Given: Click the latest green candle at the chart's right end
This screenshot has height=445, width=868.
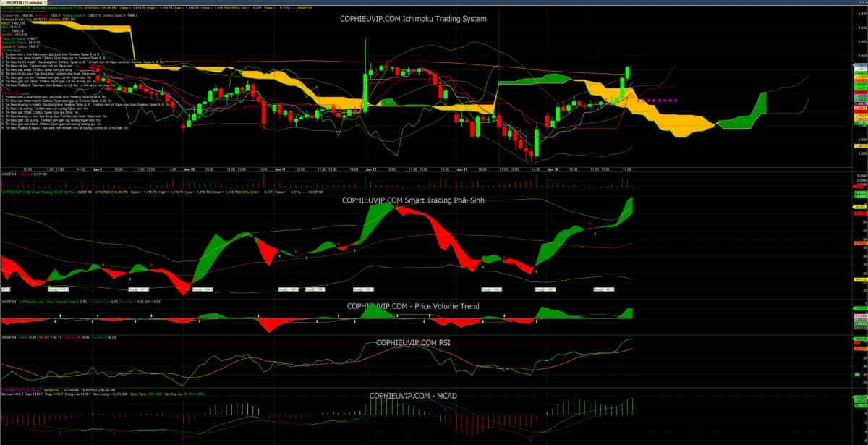Looking at the screenshot, I should [x=628, y=73].
